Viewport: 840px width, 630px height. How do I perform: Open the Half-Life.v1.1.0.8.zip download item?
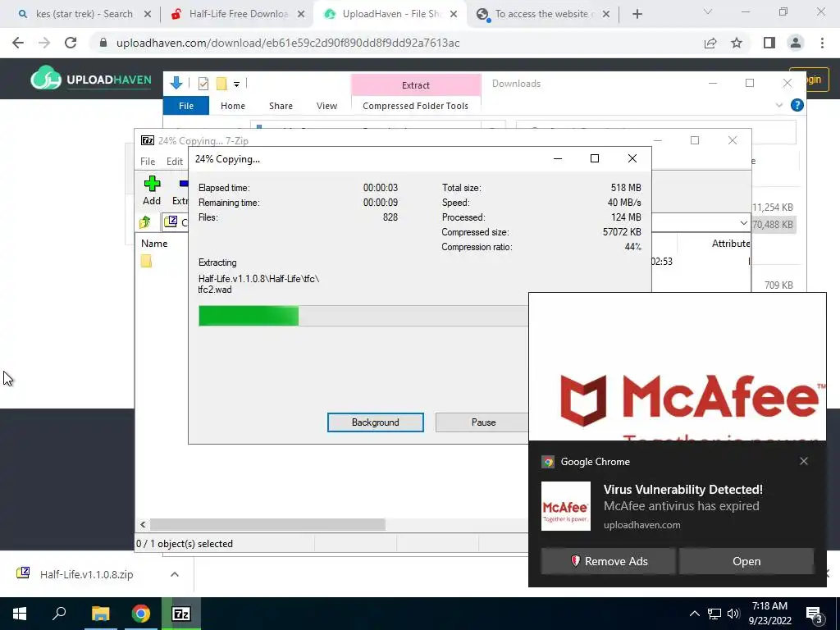pos(86,574)
